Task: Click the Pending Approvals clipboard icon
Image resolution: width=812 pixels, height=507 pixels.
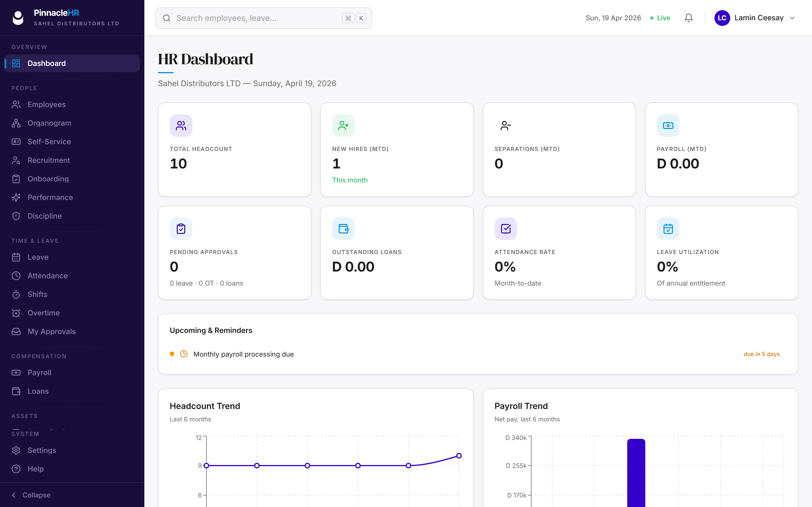Action: click(181, 229)
